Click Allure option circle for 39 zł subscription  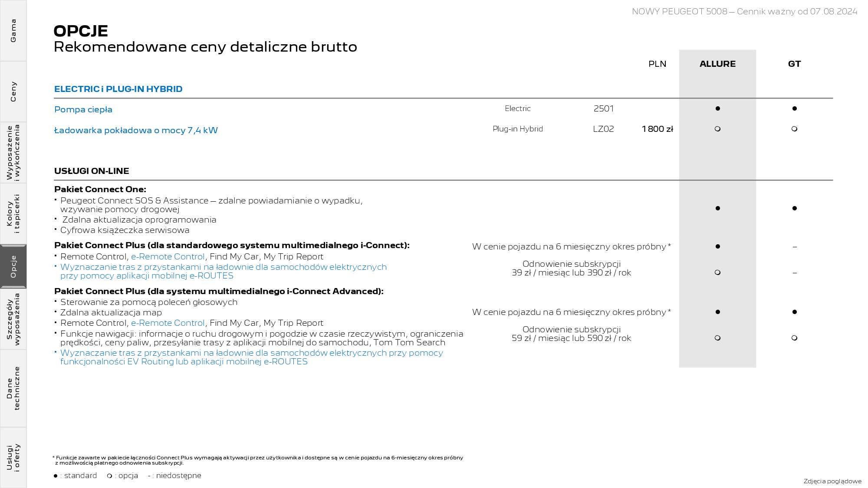click(717, 272)
